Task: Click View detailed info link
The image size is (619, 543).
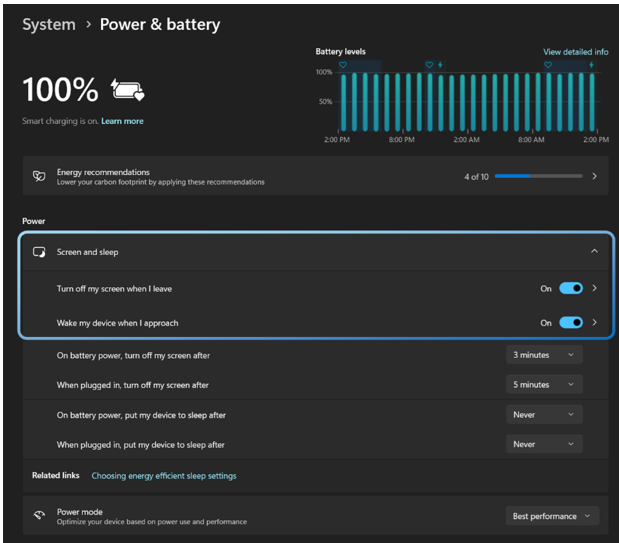Action: pos(575,52)
